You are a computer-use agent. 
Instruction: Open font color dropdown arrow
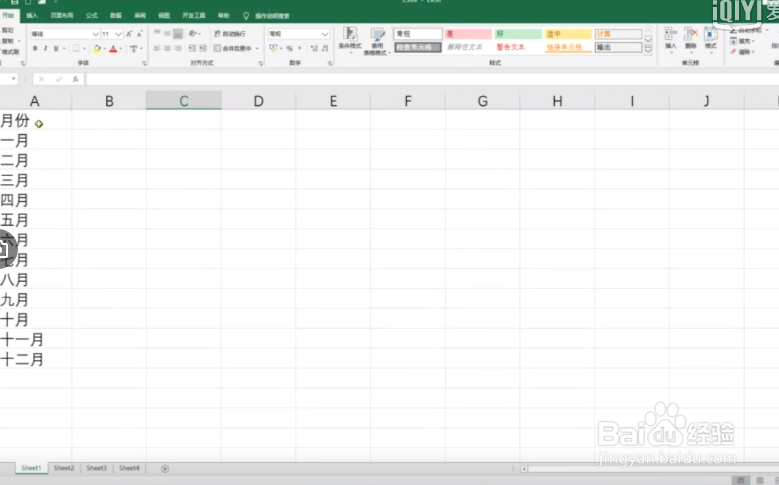(x=121, y=48)
